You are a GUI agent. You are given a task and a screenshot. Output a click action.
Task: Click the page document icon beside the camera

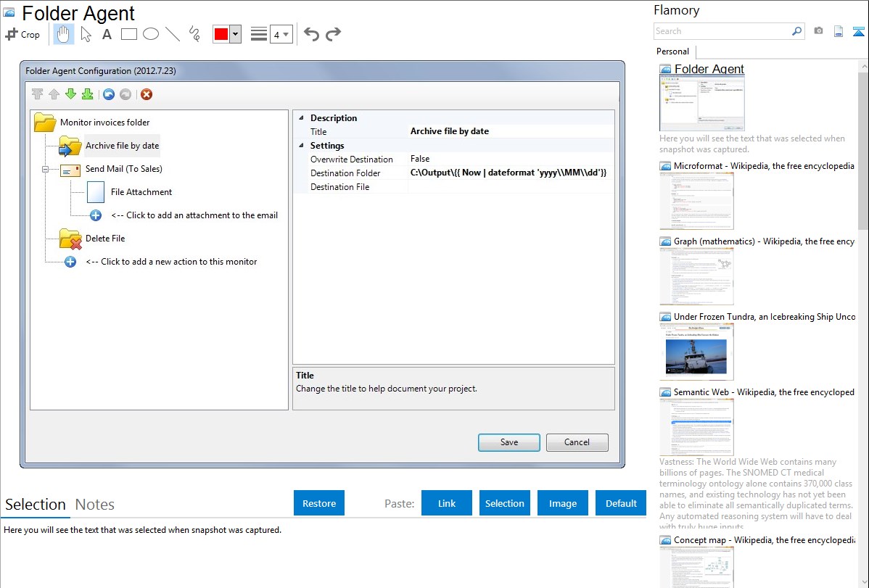tap(839, 31)
